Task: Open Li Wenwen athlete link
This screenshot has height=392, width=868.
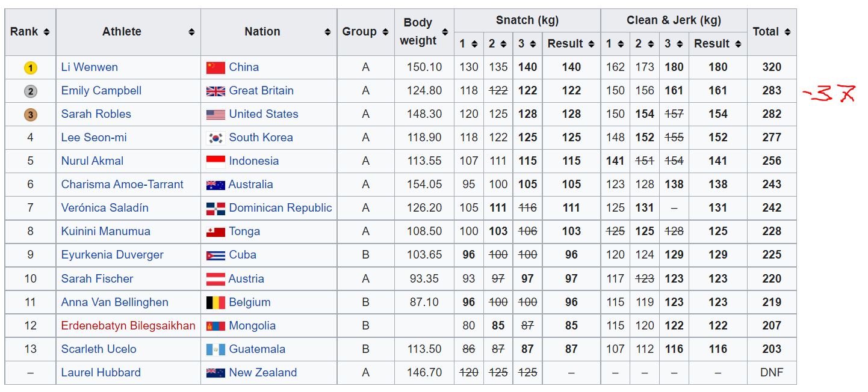Action: (89, 67)
